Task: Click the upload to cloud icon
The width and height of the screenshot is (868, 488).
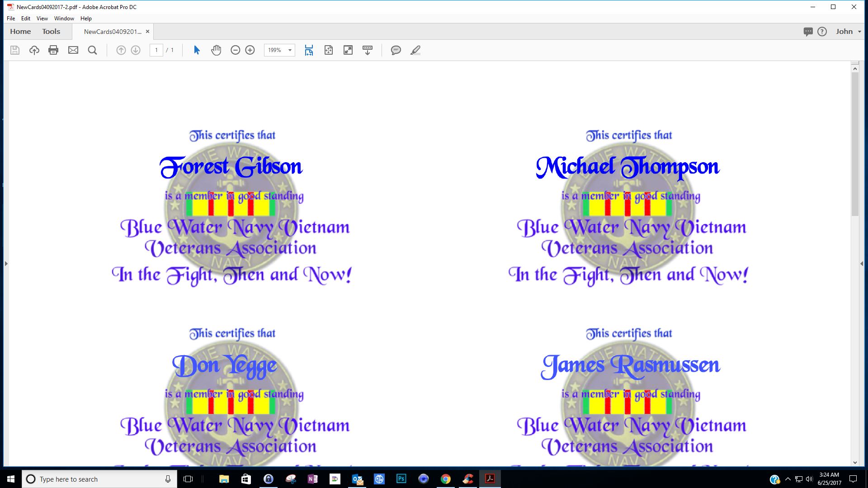Action: [x=34, y=50]
